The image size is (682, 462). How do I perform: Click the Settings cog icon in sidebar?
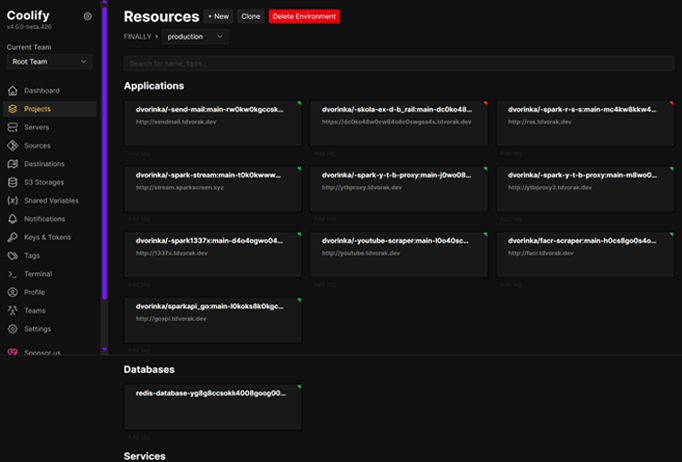tap(13, 329)
